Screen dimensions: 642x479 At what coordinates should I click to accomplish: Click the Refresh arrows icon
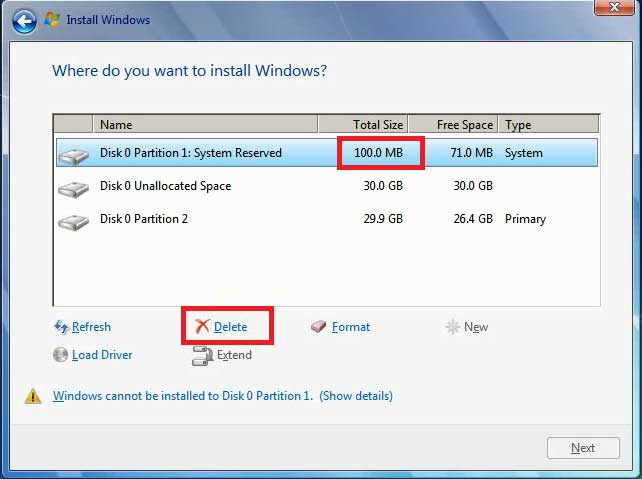61,327
